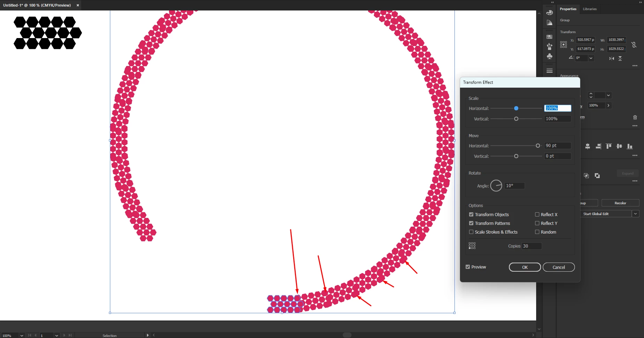Align selection horizontal center
Screen dimensions: 644x338
click(588, 146)
